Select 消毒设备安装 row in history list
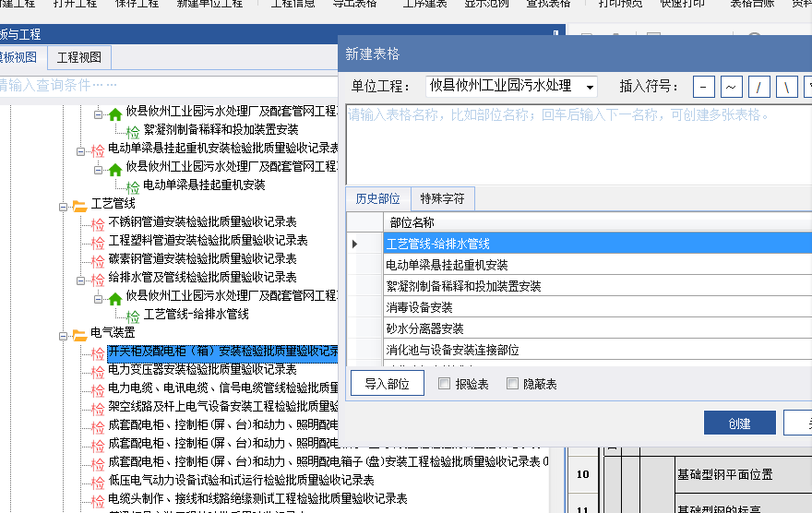This screenshot has width=812, height=513. pos(420,307)
